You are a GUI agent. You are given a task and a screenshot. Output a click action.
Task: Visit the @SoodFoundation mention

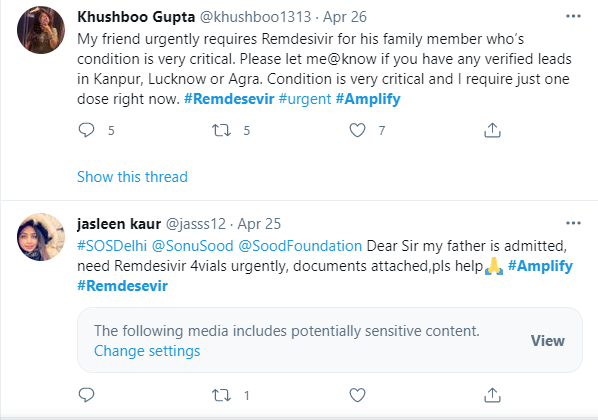[x=300, y=246]
